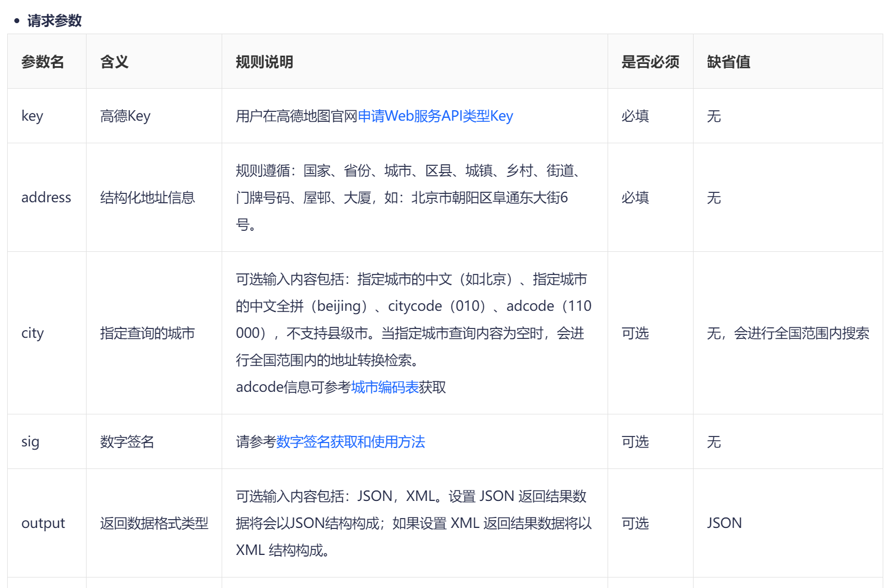The height and width of the screenshot is (588, 886).
Task: Click the 高德Key meaning cell
Action: tap(125, 116)
